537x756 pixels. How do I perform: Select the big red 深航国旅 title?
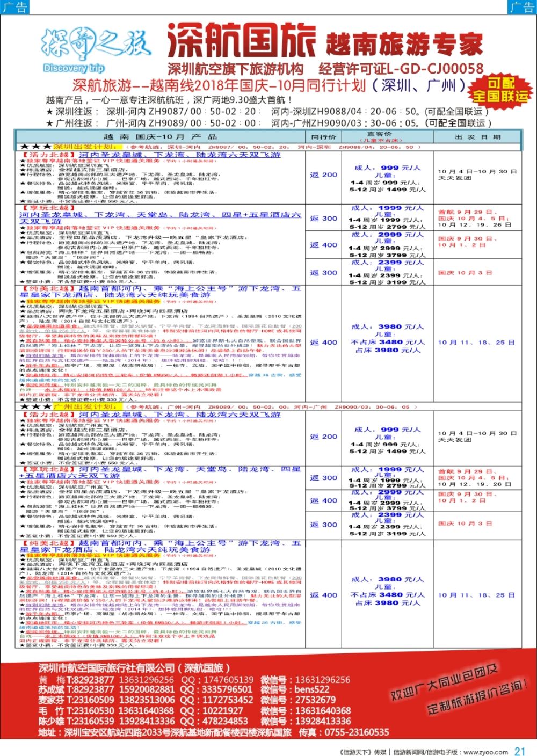click(241, 41)
